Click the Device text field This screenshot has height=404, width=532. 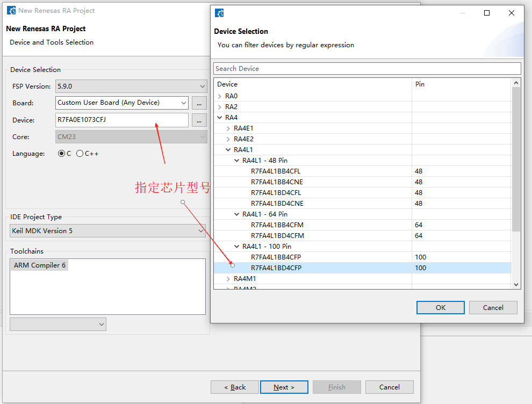click(122, 120)
